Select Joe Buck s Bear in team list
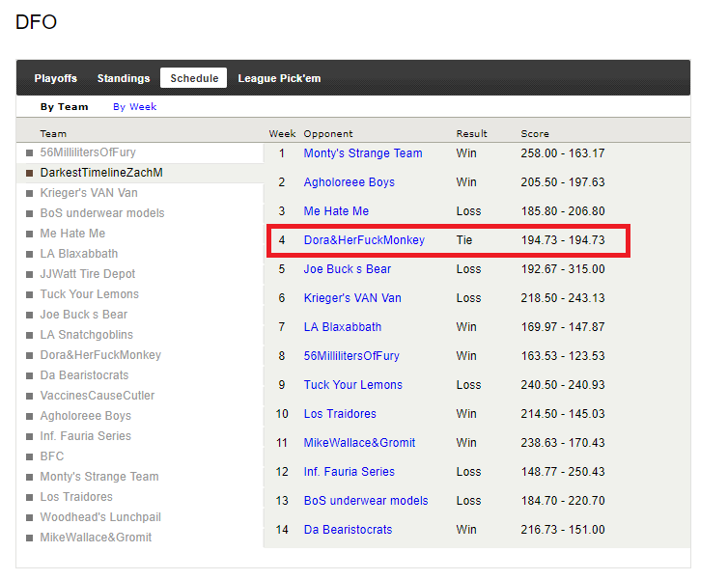The width and height of the screenshot is (728, 580). [84, 315]
